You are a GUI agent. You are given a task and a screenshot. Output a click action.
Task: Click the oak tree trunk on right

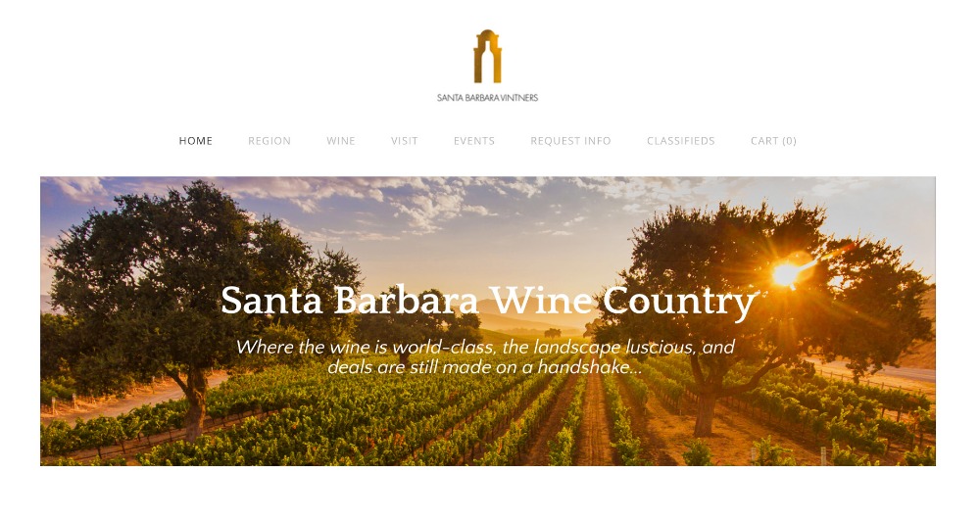pos(705,412)
